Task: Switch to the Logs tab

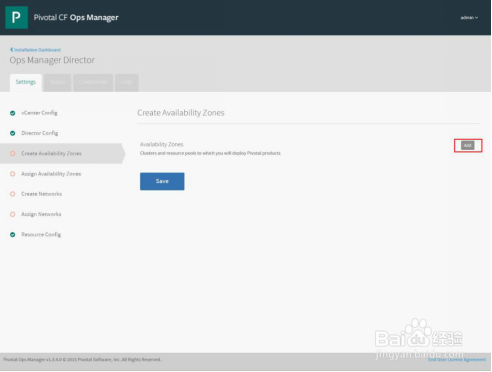Action: 127,82
